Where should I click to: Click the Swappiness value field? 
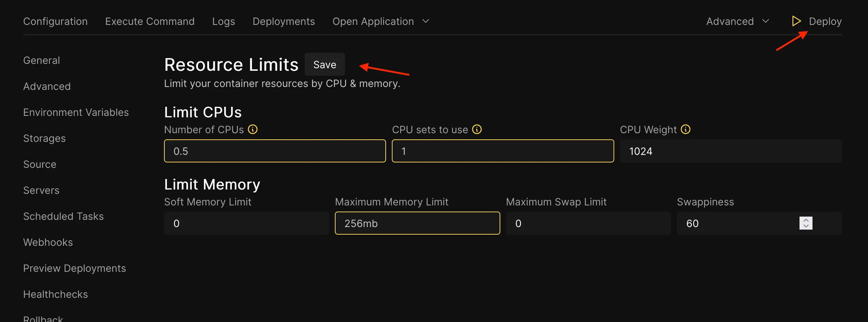759,223
